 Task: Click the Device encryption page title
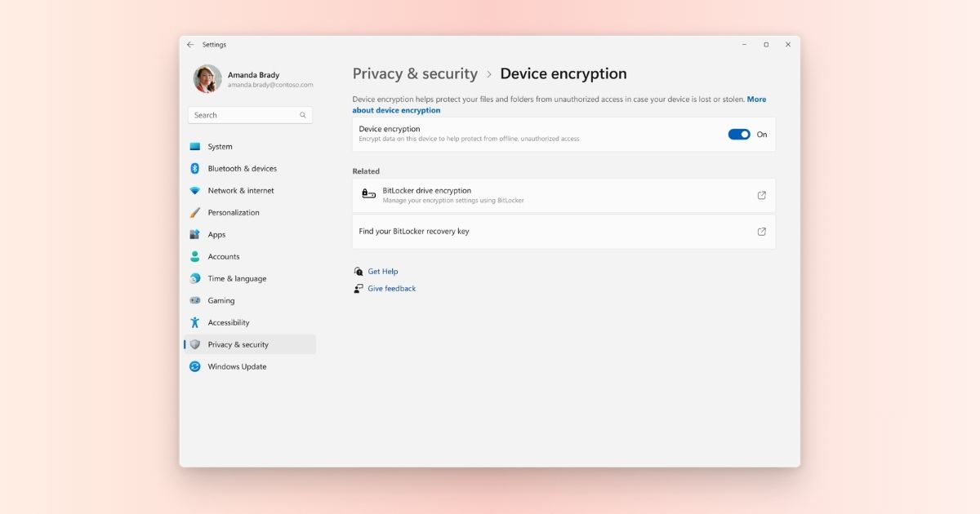tap(563, 73)
